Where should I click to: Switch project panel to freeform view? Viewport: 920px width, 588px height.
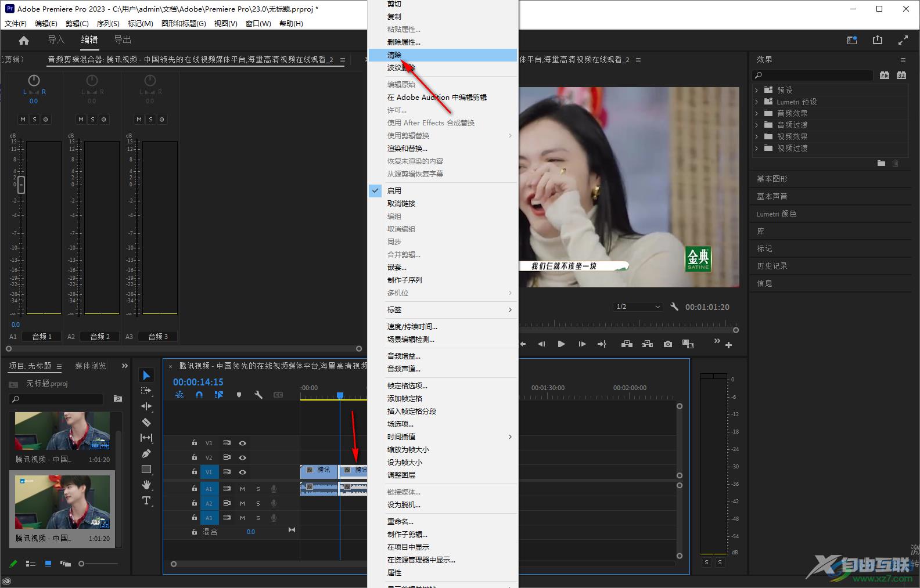(x=66, y=563)
